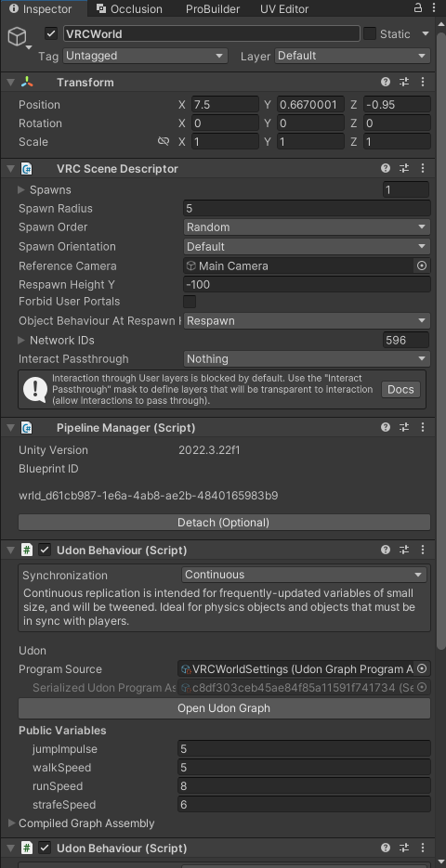Open Spawn Order dropdown set to Random
446x868 pixels.
tap(307, 227)
